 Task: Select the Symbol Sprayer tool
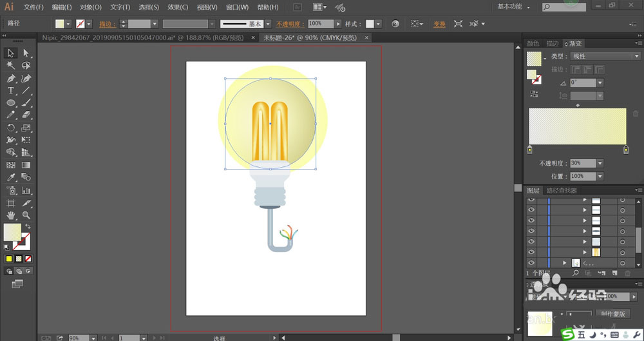[x=11, y=190]
